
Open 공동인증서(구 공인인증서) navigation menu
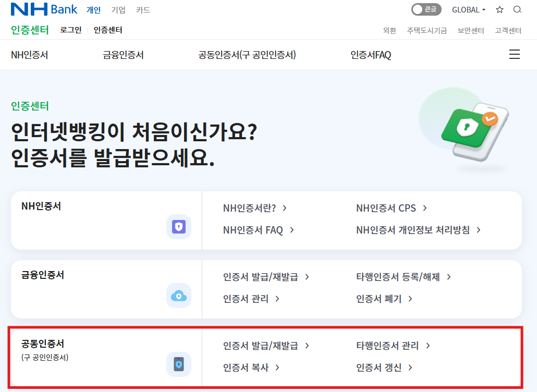(x=247, y=55)
